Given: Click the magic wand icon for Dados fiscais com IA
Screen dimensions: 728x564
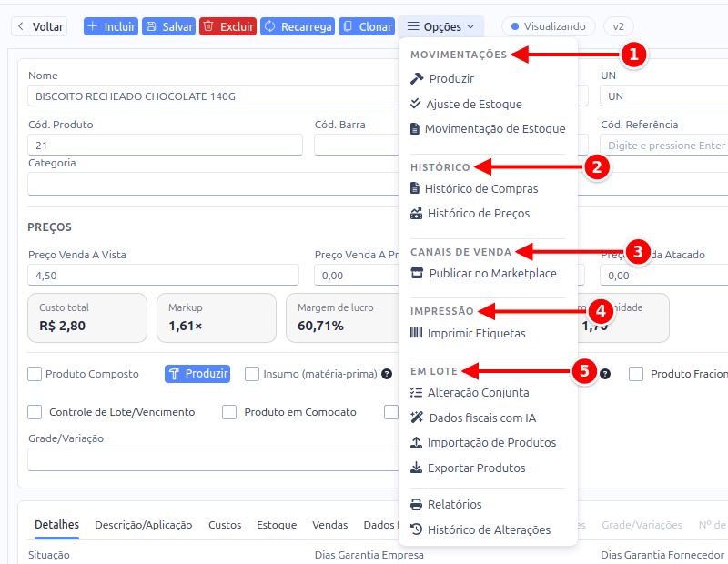Looking at the screenshot, I should click(x=417, y=418).
